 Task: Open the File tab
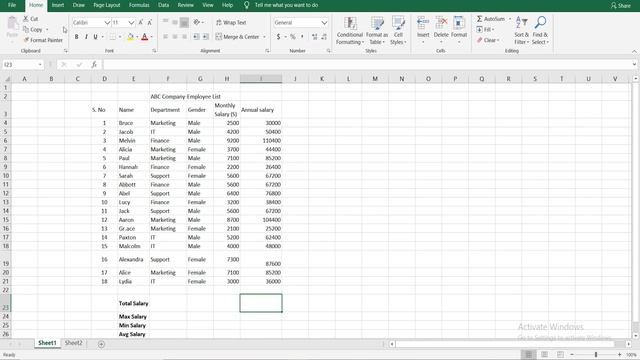(12, 5)
